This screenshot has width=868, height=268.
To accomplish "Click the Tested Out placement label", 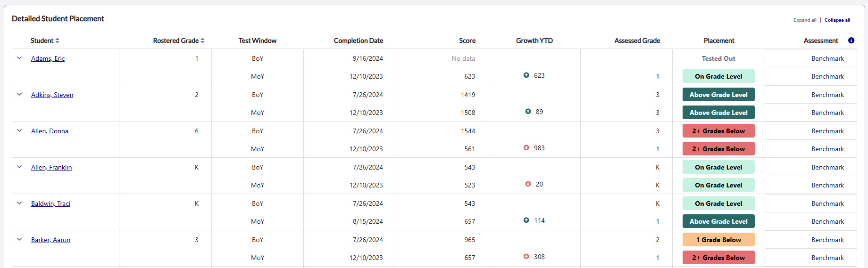I will click(718, 58).
